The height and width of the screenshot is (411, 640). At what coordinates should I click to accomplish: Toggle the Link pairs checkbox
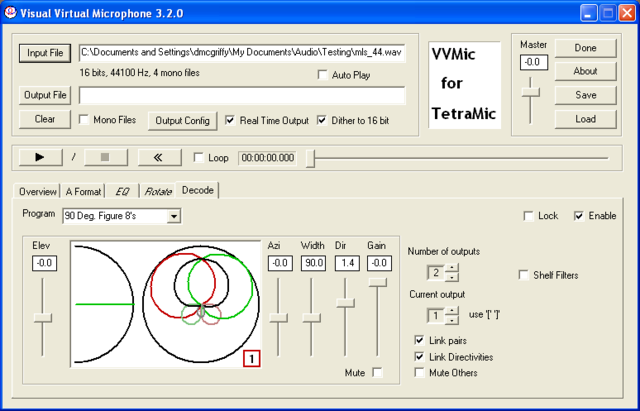(x=419, y=340)
